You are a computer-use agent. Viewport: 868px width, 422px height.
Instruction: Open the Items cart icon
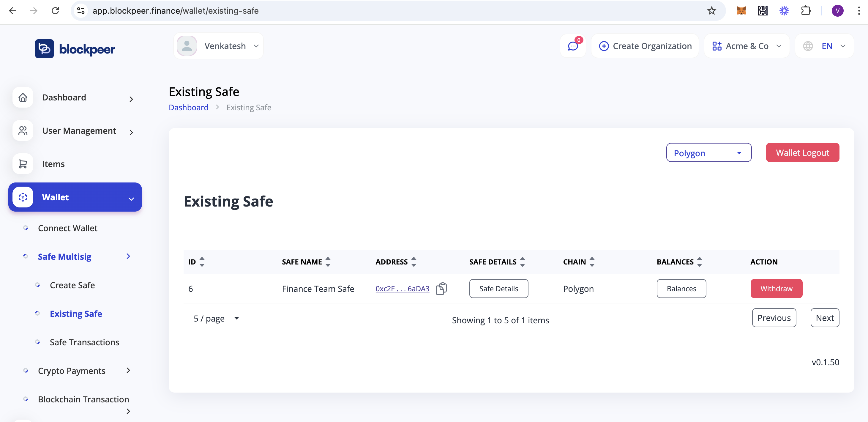point(23,164)
